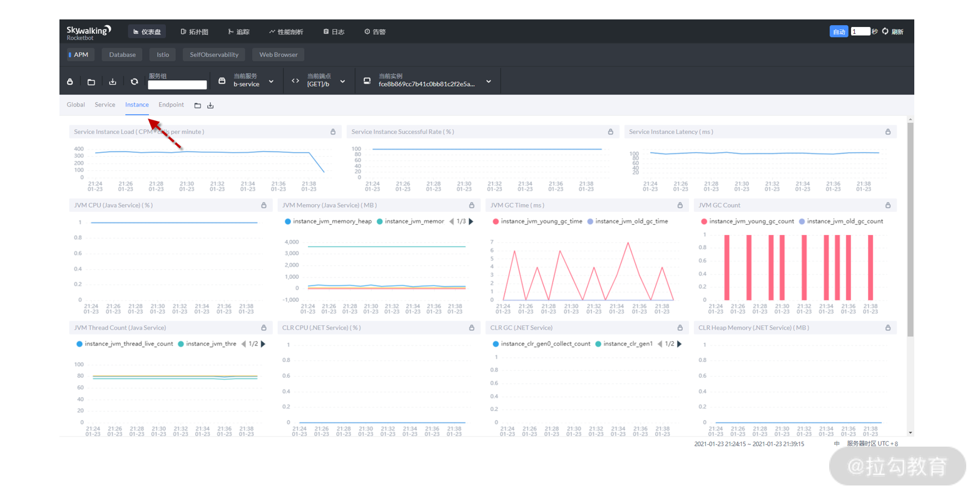Click the export download icon in dark toolbar
980x498 pixels.
113,81
